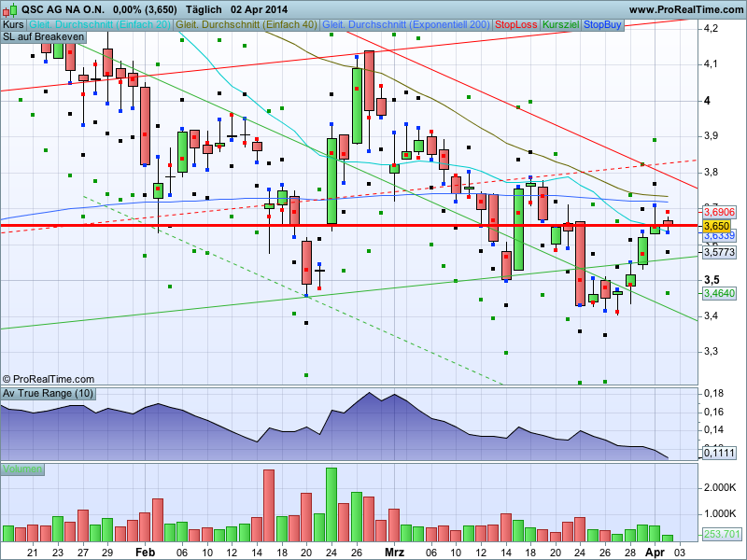The width and height of the screenshot is (747, 560).
Task: Select the SL auf Breakeven label
Action: (43, 36)
